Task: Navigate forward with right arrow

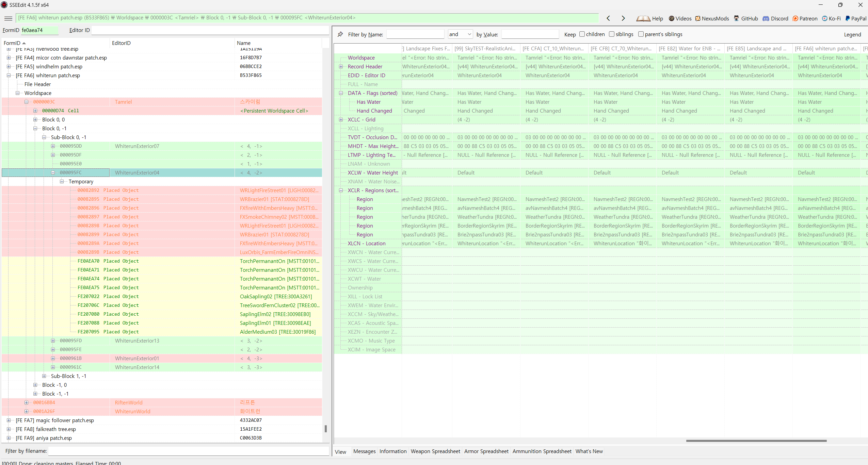Action: 623,18
